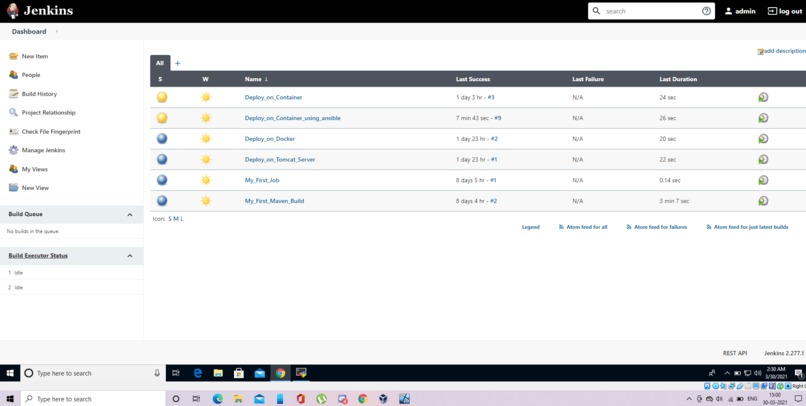The width and height of the screenshot is (806, 406).
Task: Open Atom feed for all
Action: 583,227
